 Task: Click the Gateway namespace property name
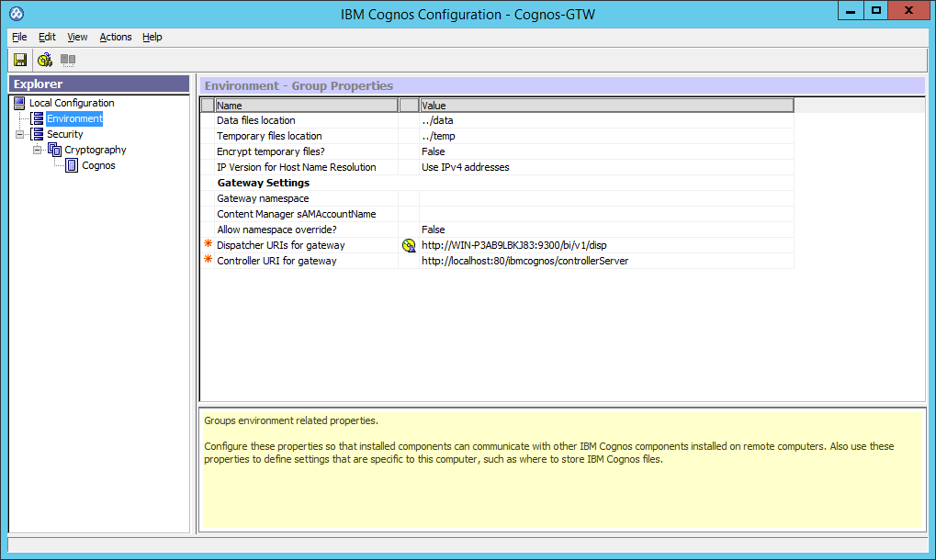(263, 198)
